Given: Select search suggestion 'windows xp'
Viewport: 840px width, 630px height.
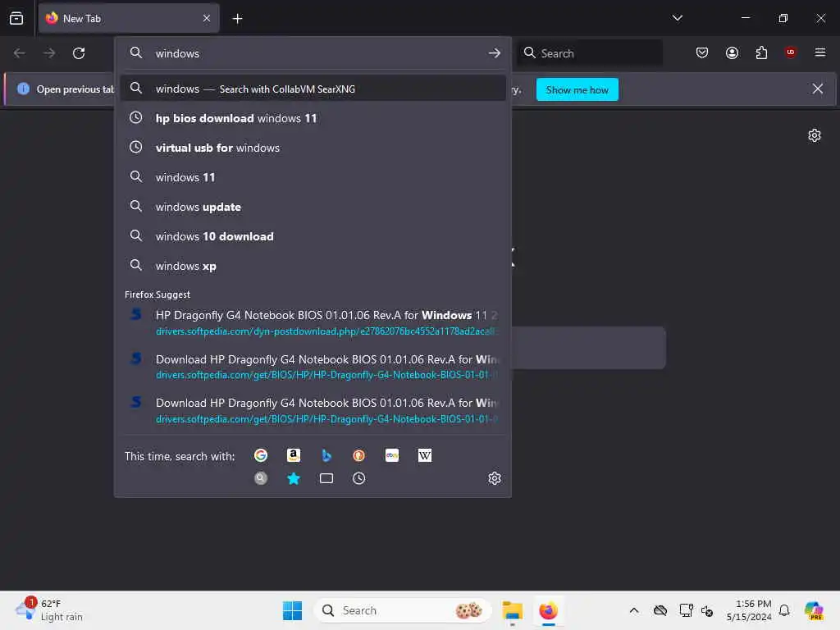Looking at the screenshot, I should tap(313, 266).
